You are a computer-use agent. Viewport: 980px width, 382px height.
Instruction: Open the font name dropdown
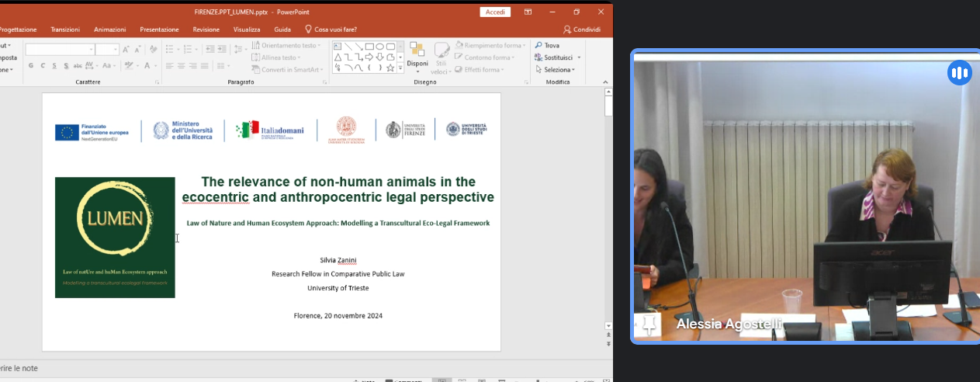click(x=90, y=50)
